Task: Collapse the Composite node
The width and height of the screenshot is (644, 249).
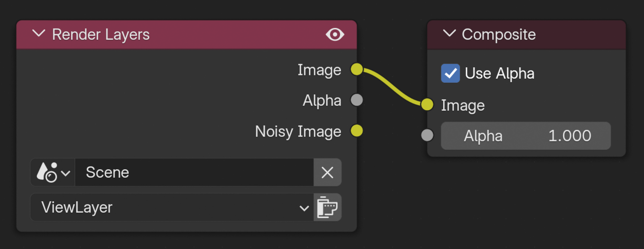Action: [x=449, y=34]
